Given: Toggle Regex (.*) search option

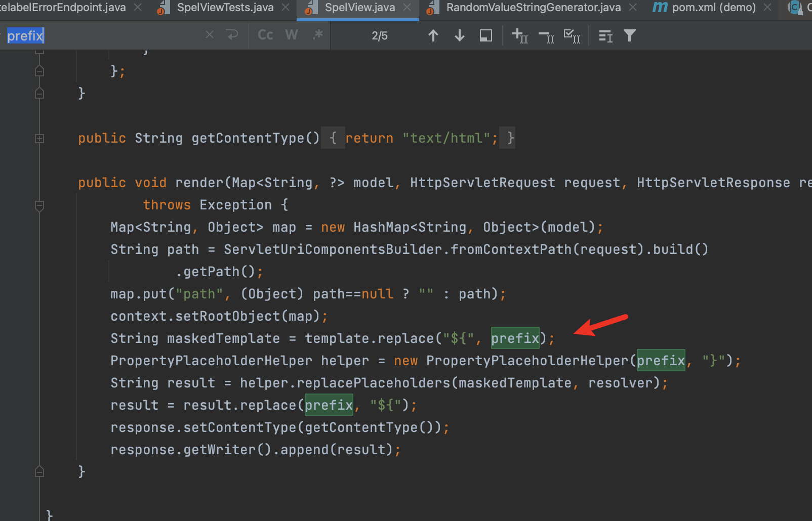Looking at the screenshot, I should coord(318,35).
